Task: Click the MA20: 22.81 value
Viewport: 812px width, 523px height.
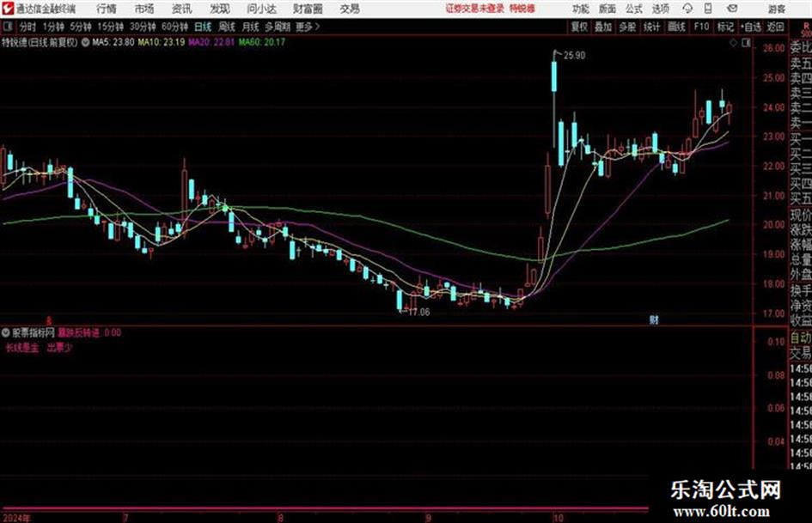Action: (211, 42)
